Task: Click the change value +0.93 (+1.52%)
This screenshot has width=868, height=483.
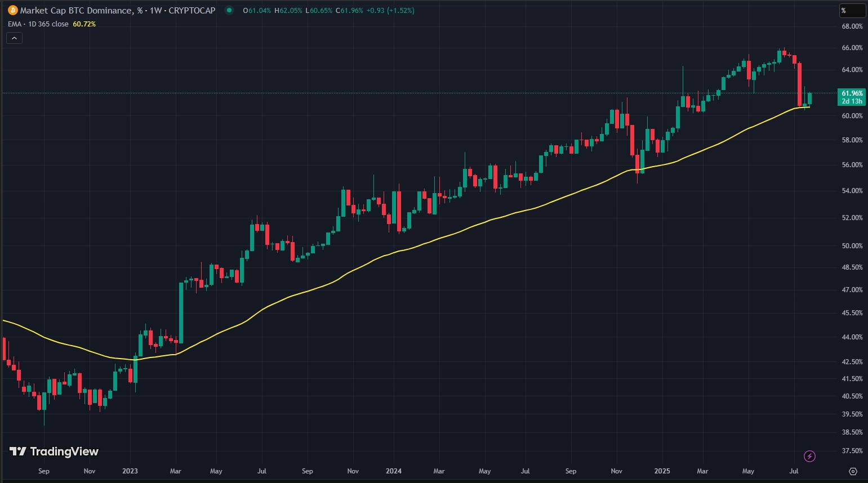Action: click(390, 10)
